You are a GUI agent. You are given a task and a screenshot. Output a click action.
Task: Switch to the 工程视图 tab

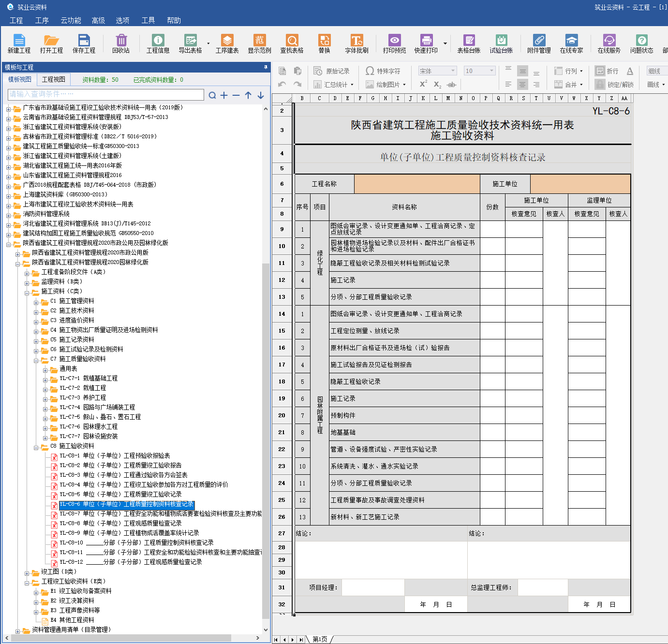[53, 79]
